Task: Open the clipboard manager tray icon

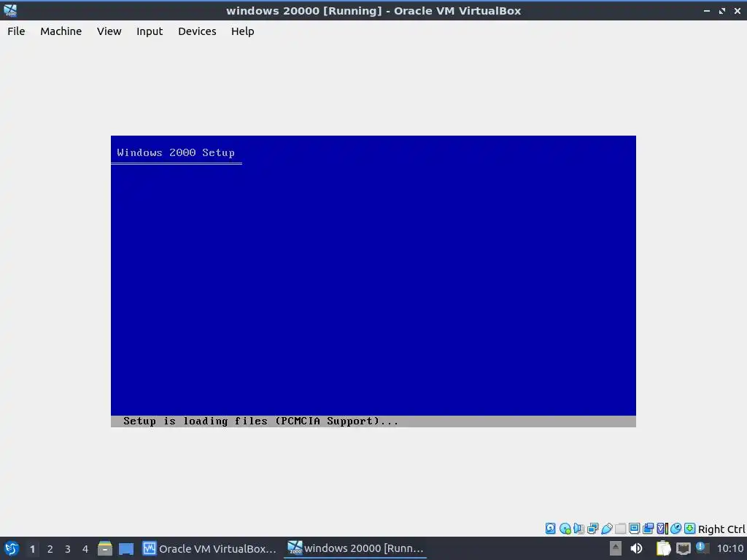Action: point(663,548)
